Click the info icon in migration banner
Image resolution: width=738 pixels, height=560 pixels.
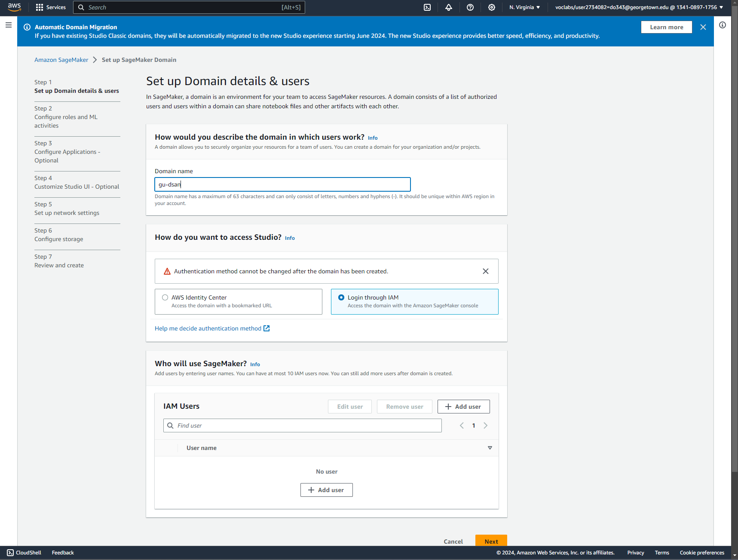(27, 27)
